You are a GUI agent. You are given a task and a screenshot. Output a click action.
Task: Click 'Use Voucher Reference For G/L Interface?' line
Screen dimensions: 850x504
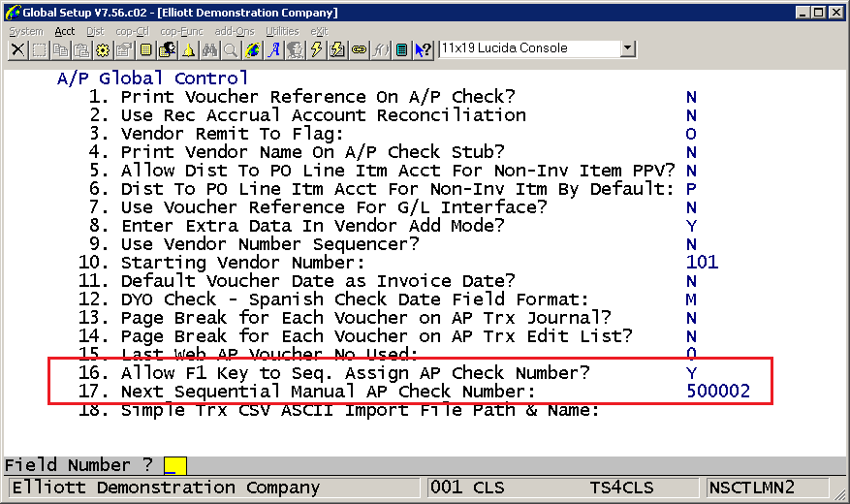tap(334, 207)
